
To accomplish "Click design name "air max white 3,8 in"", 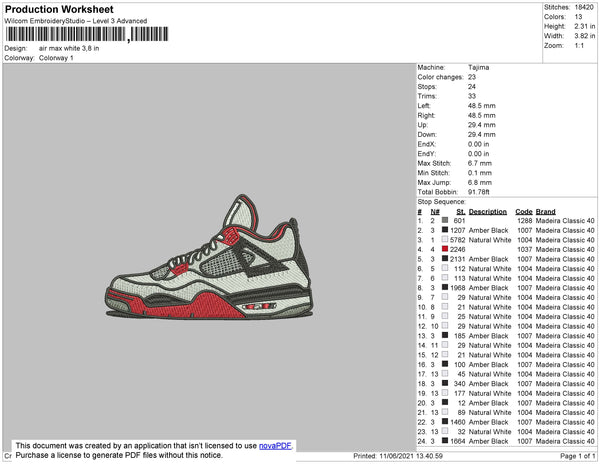I will point(69,49).
